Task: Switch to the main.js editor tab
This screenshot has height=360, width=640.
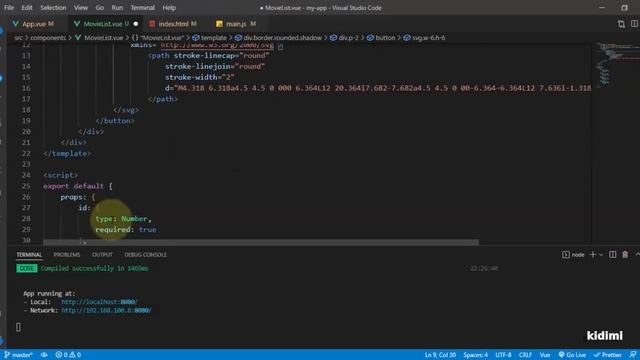Action: (237, 24)
